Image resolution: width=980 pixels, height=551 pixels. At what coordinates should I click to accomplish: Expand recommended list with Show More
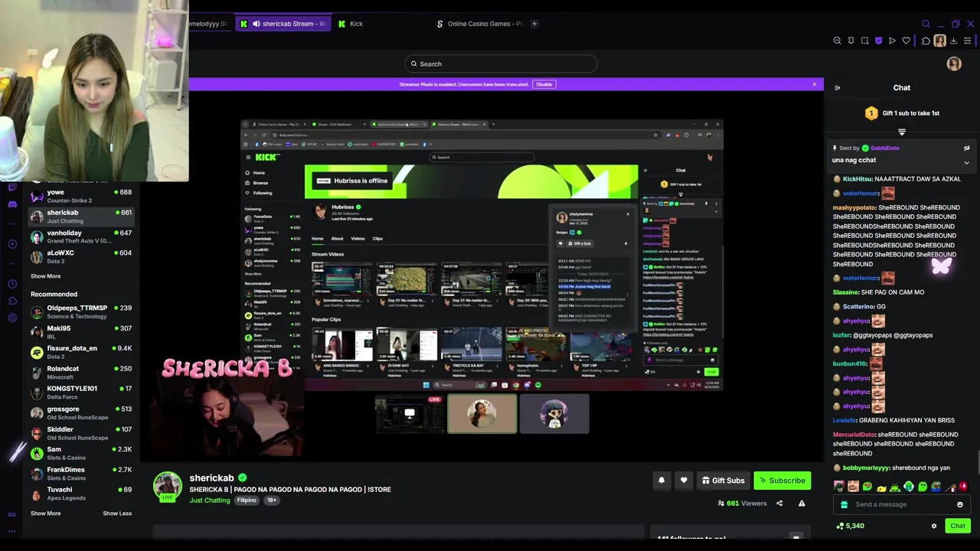point(45,514)
